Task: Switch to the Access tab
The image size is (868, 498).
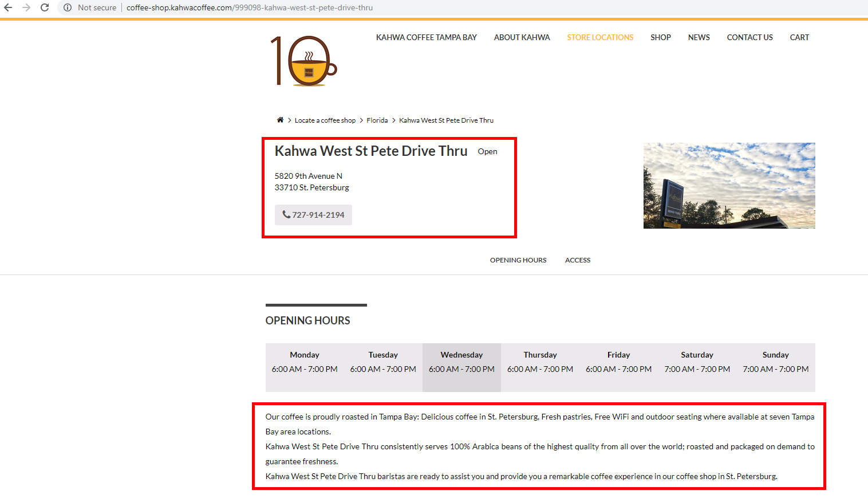Action: [x=577, y=260]
